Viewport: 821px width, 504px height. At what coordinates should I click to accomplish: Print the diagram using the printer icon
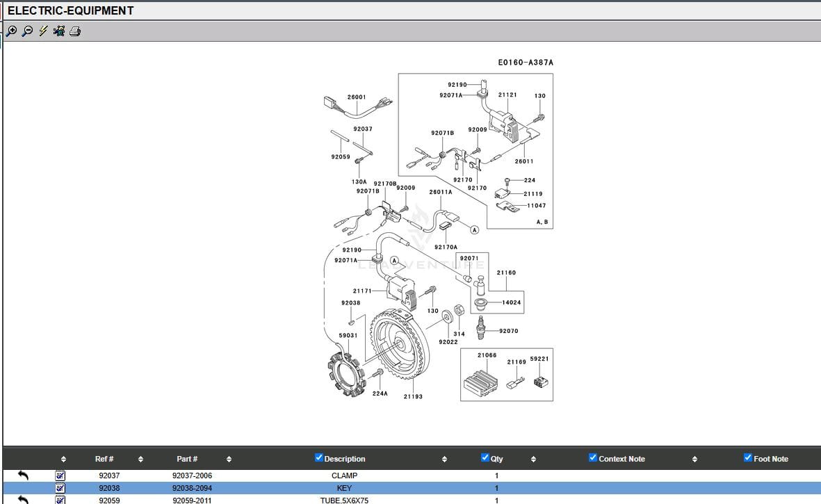75,31
